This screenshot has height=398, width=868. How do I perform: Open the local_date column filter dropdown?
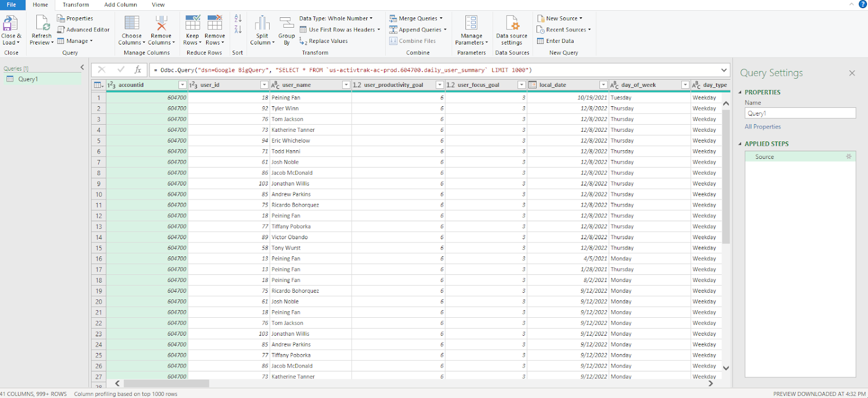603,85
